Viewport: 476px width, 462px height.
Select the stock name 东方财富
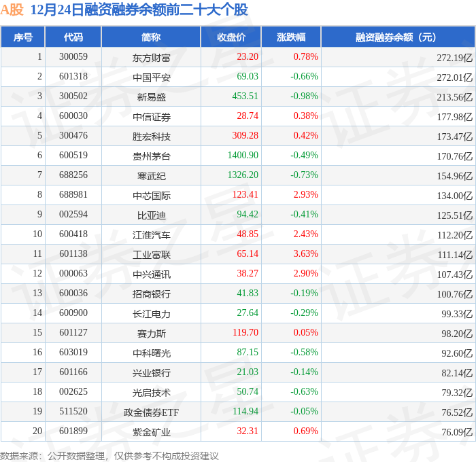151,58
